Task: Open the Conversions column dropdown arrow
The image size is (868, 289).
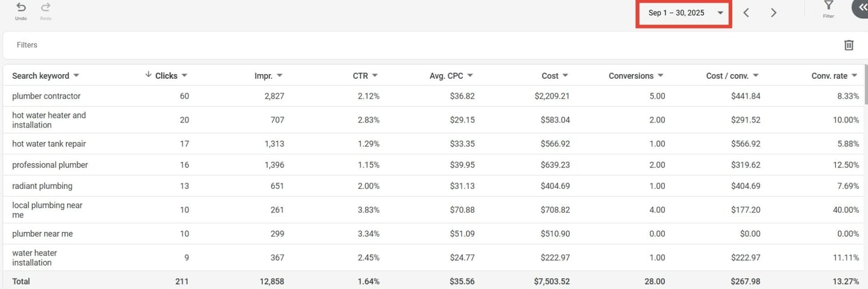Action: click(x=661, y=76)
